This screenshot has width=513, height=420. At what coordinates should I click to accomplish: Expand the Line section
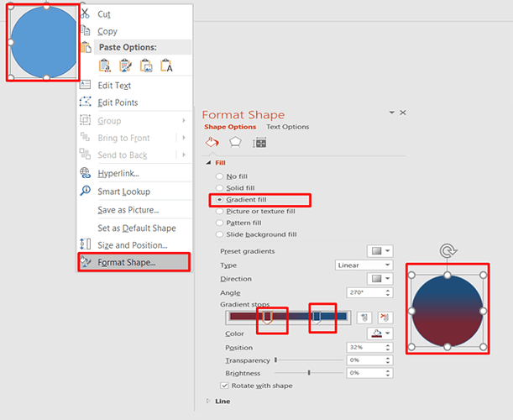pyautogui.click(x=208, y=401)
